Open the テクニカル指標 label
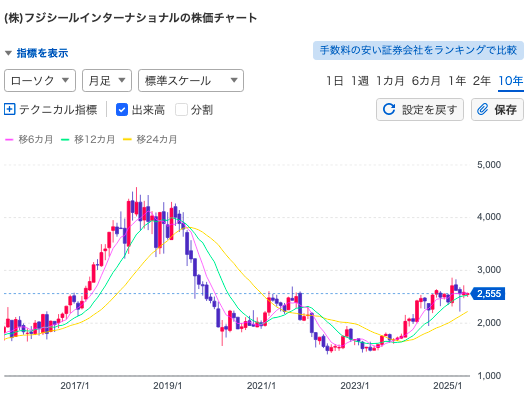Viewport: 531px width, 400px height. coord(58,110)
